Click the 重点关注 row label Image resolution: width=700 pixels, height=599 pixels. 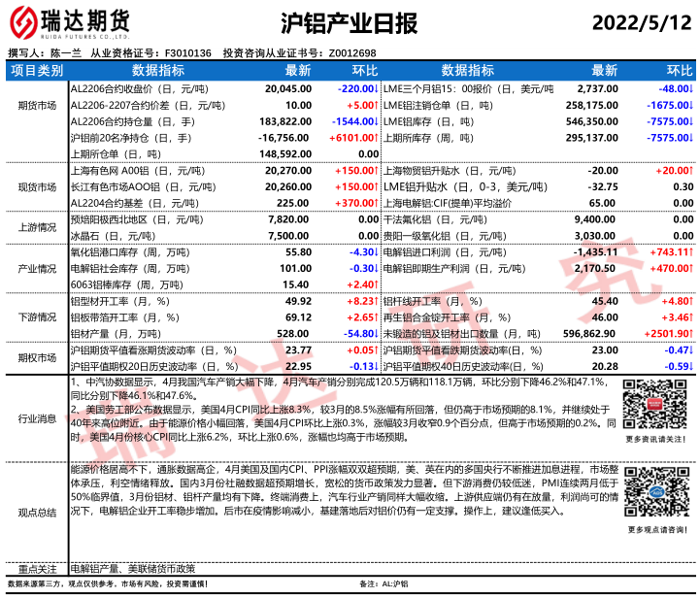pos(36,568)
